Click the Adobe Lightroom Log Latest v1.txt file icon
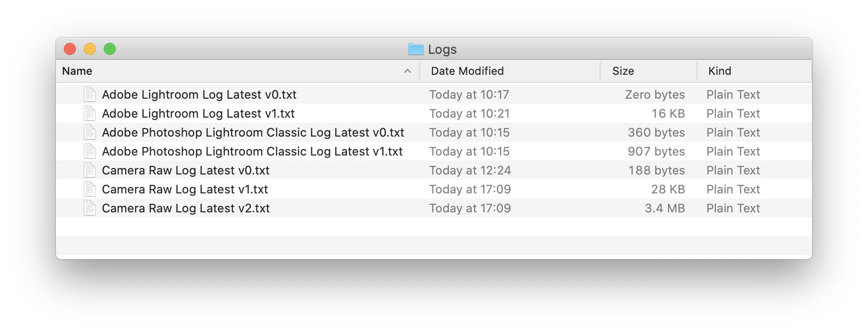Screen dimensions: 868x333 (90, 113)
